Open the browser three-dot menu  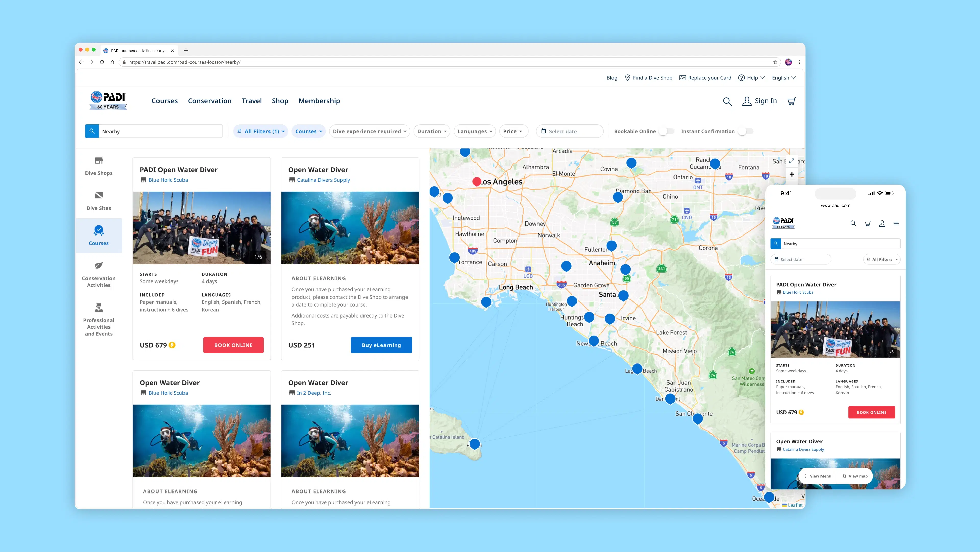point(799,62)
